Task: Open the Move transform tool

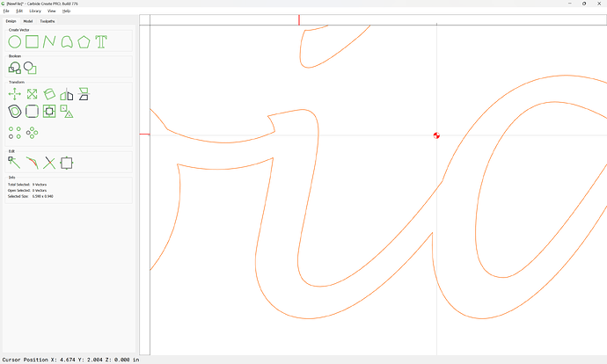Action: point(15,93)
